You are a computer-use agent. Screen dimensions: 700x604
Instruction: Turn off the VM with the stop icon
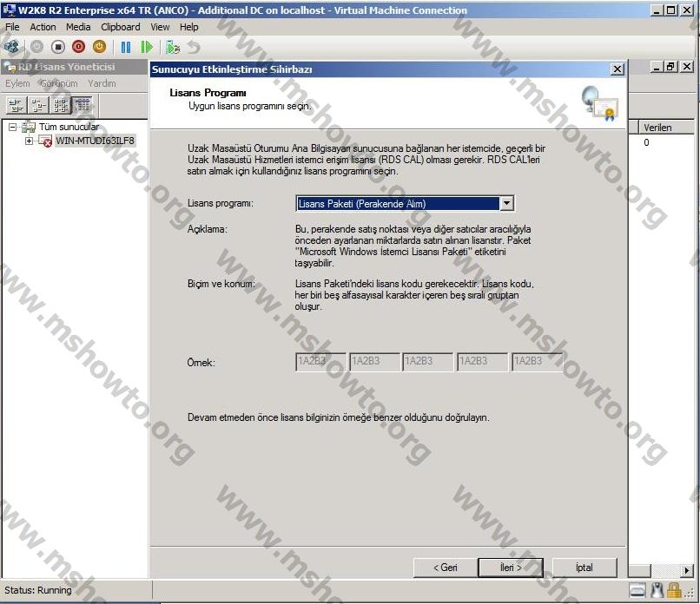[x=58, y=46]
